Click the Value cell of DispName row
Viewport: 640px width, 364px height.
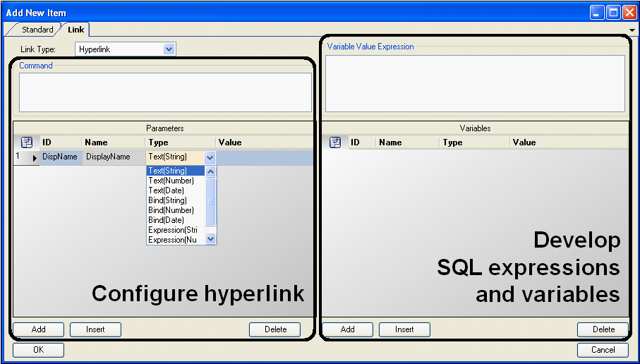click(263, 158)
